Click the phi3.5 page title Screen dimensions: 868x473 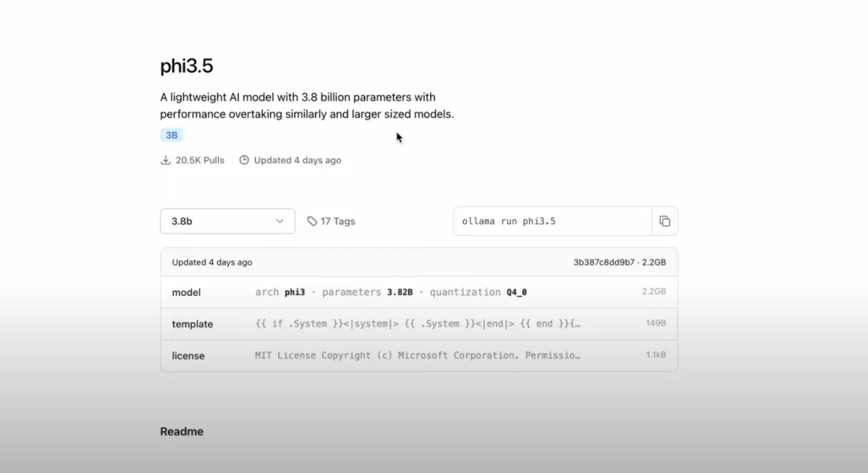click(x=186, y=66)
